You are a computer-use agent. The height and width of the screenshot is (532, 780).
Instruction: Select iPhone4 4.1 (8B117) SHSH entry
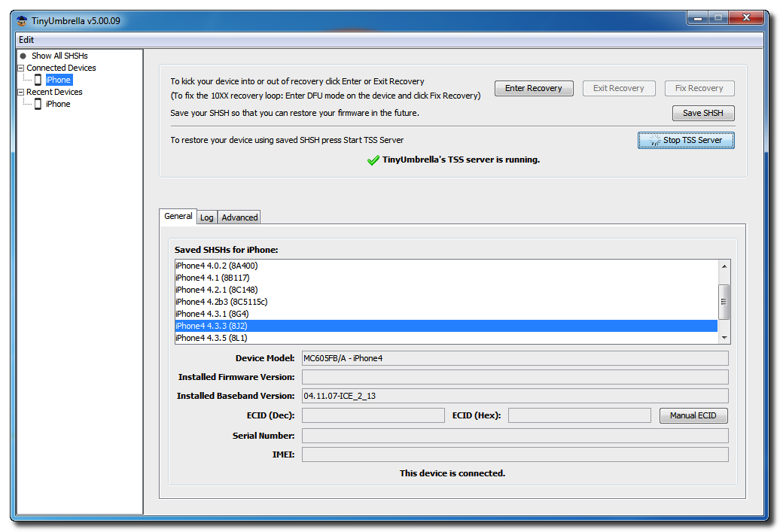(201, 278)
